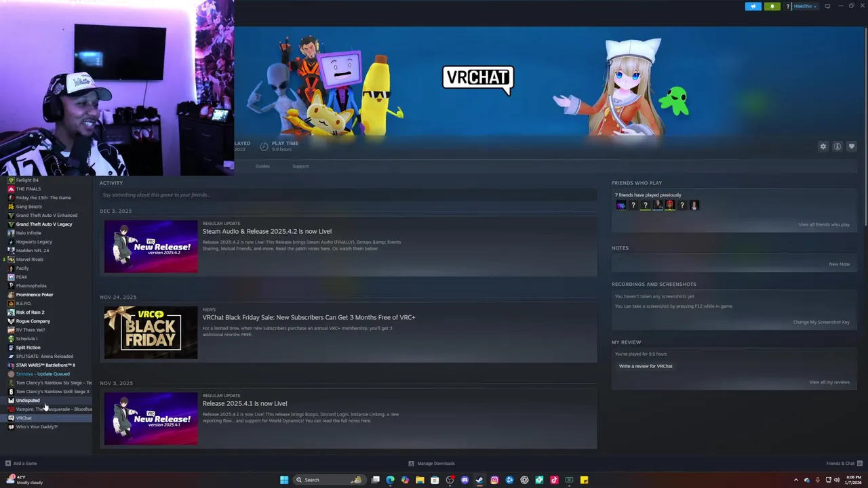Click Change My Screenshot Key
Image resolution: width=868 pixels, height=488 pixels.
[821, 322]
